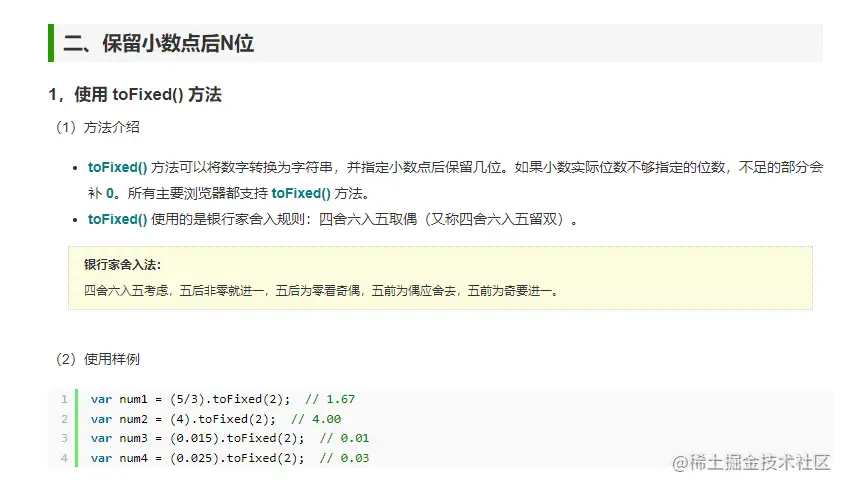Click code line var num1 = (5/3).toFixed(2)
The image size is (847, 489).
coord(190,399)
